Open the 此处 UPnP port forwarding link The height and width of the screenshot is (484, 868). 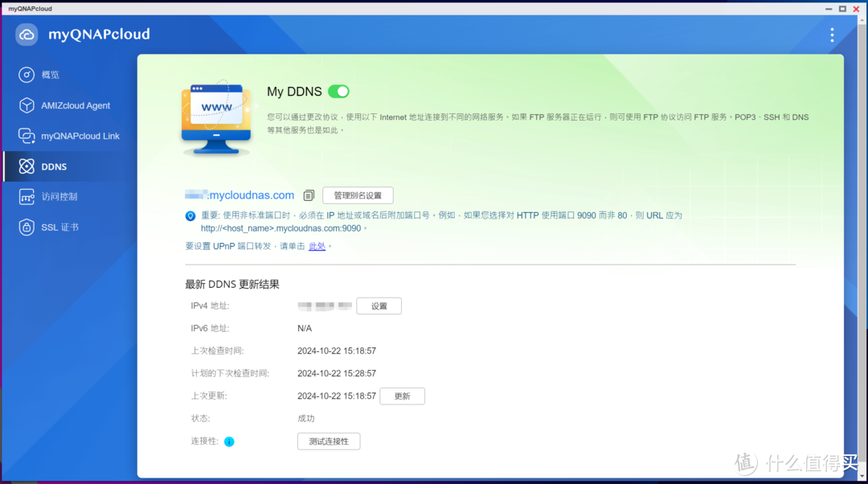317,246
